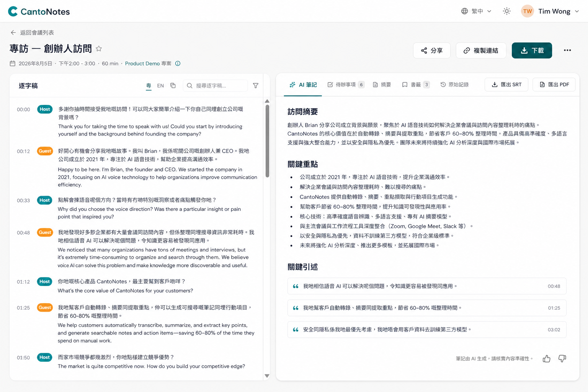Open the transcript filter funnel
The width and height of the screenshot is (588, 392).
click(256, 86)
